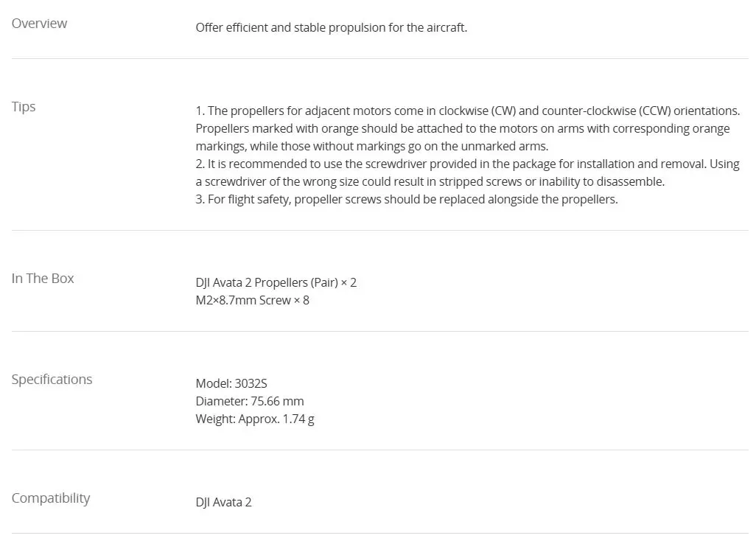Click the Compatibility section label
This screenshot has width=756, height=544.
point(50,498)
